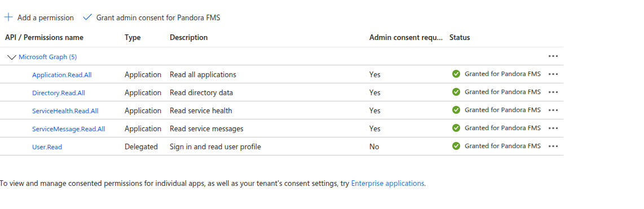Click green granted status icon for ServiceHealth.Read.All
The image size is (644, 209).
[456, 110]
